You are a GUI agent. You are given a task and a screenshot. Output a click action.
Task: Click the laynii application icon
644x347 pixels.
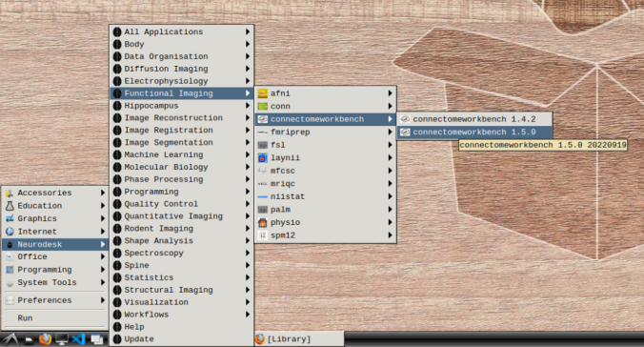[262, 158]
